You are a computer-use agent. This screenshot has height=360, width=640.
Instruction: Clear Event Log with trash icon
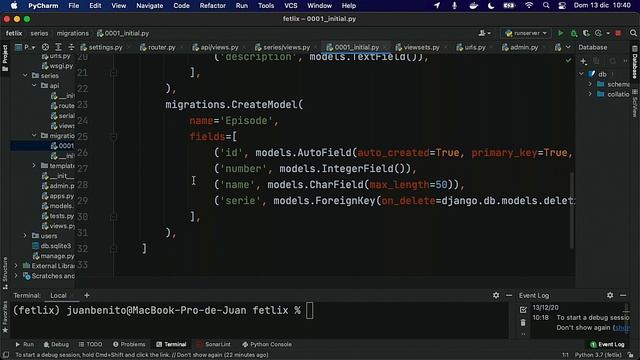(523, 323)
